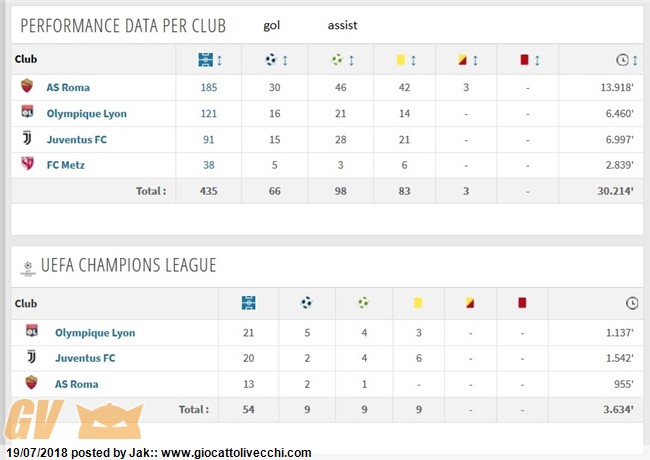Click UEFA Champions League logo
The width and height of the screenshot is (650, 460).
coord(28,268)
